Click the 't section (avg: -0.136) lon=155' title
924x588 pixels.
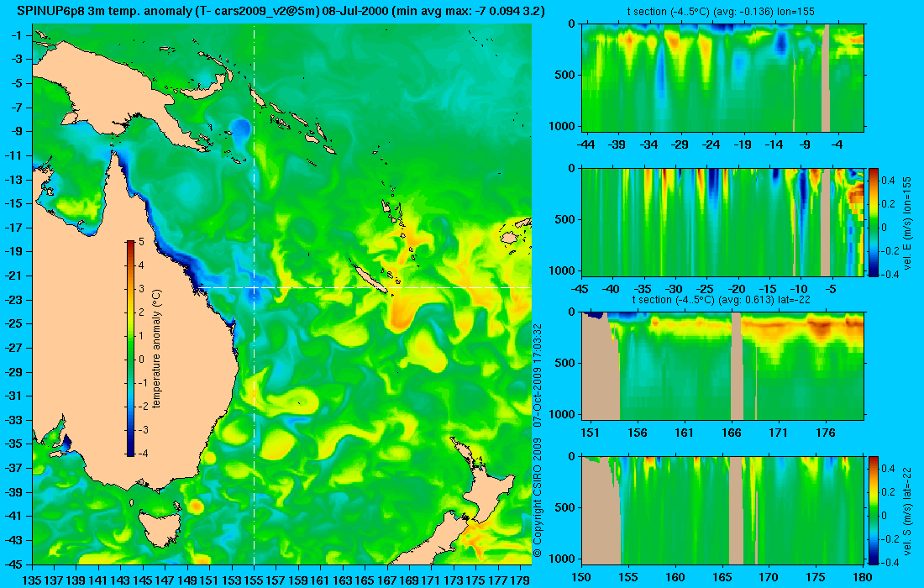pos(721,11)
